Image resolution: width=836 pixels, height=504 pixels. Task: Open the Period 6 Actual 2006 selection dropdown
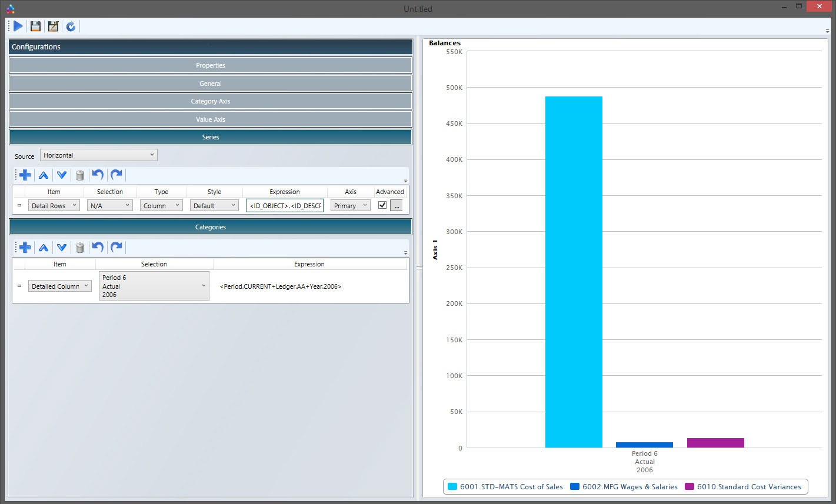[154, 286]
